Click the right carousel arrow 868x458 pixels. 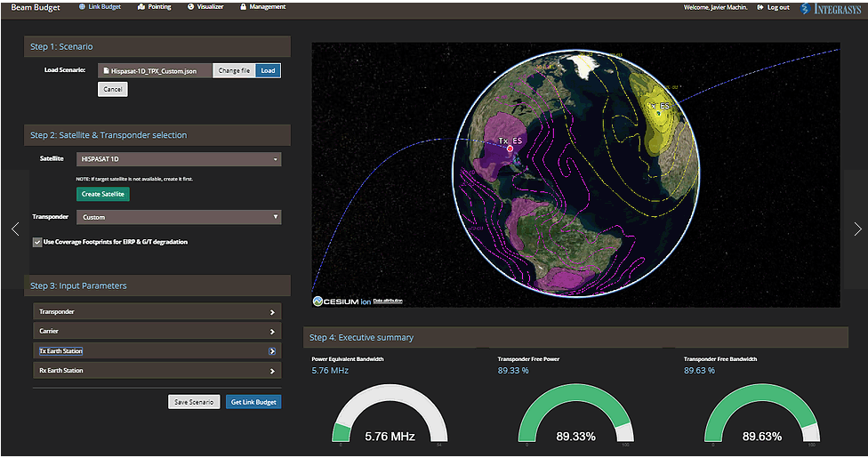tap(856, 229)
